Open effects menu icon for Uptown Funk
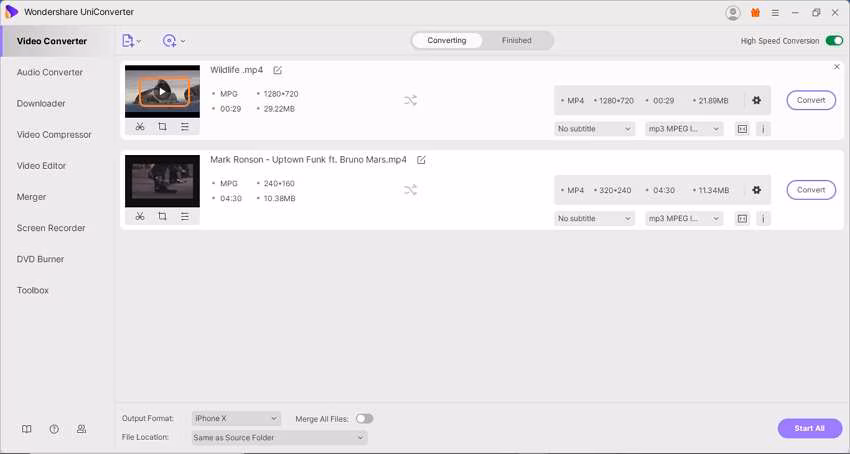The image size is (850, 454). click(x=185, y=216)
